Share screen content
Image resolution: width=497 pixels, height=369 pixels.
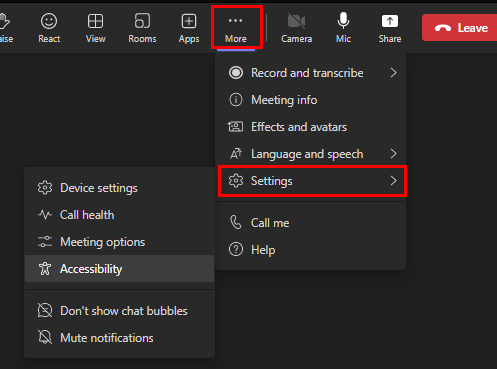point(390,28)
